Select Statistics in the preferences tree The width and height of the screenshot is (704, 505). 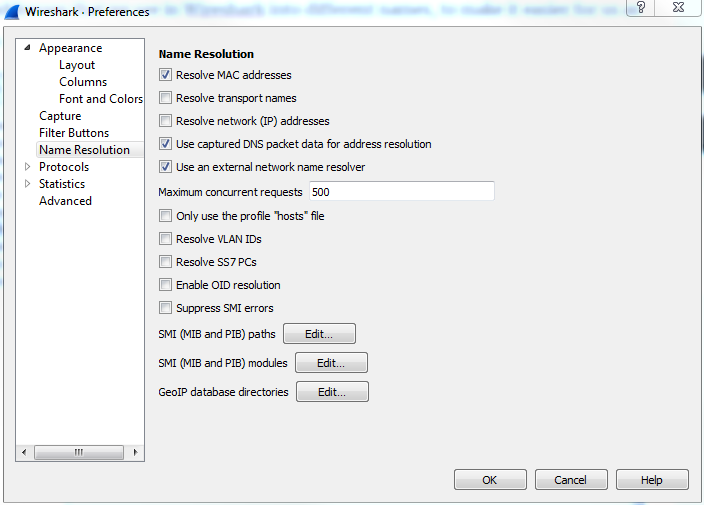click(62, 184)
